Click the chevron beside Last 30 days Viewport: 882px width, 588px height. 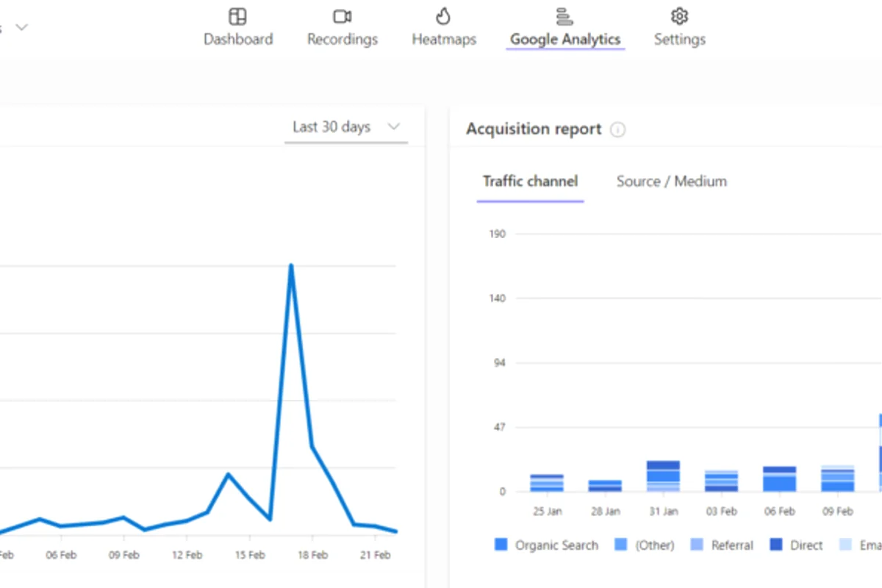[x=394, y=127]
